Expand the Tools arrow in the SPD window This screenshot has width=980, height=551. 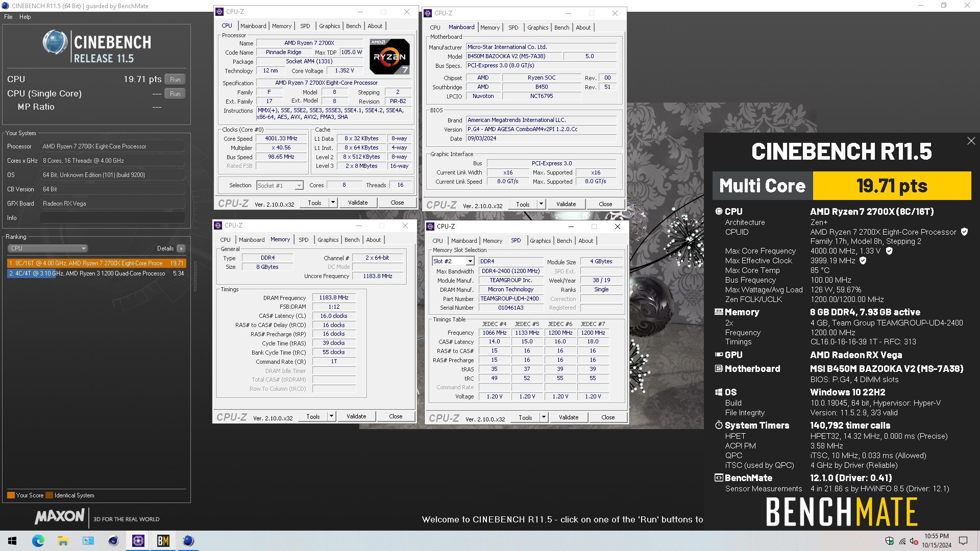544,417
